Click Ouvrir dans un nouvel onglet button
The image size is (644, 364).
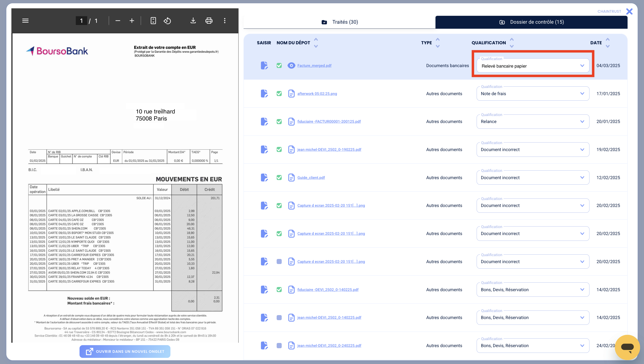tap(125, 352)
